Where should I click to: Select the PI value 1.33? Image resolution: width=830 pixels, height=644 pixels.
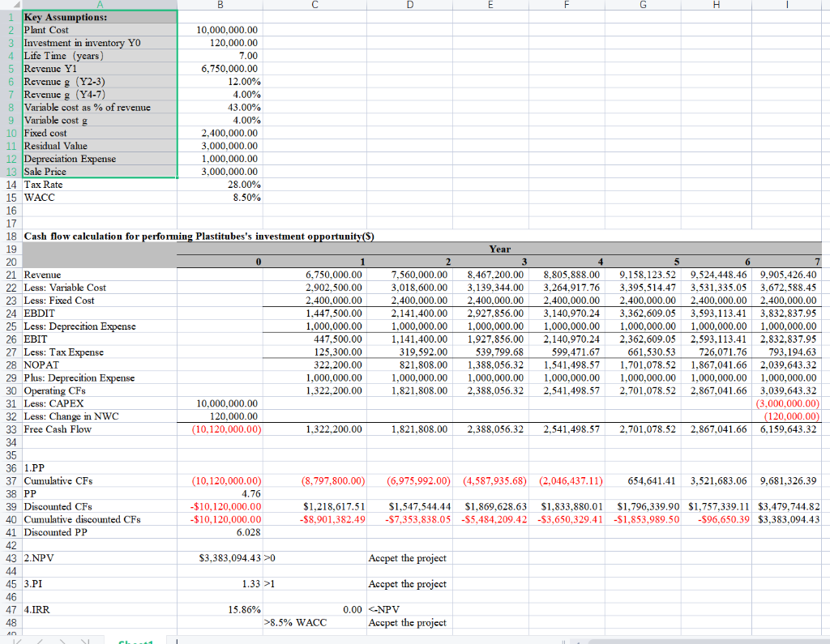[220, 584]
